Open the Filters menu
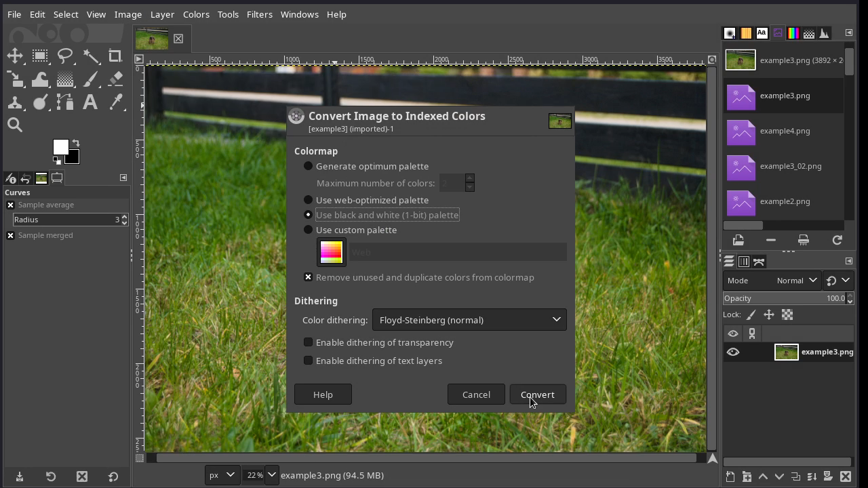 [259, 14]
